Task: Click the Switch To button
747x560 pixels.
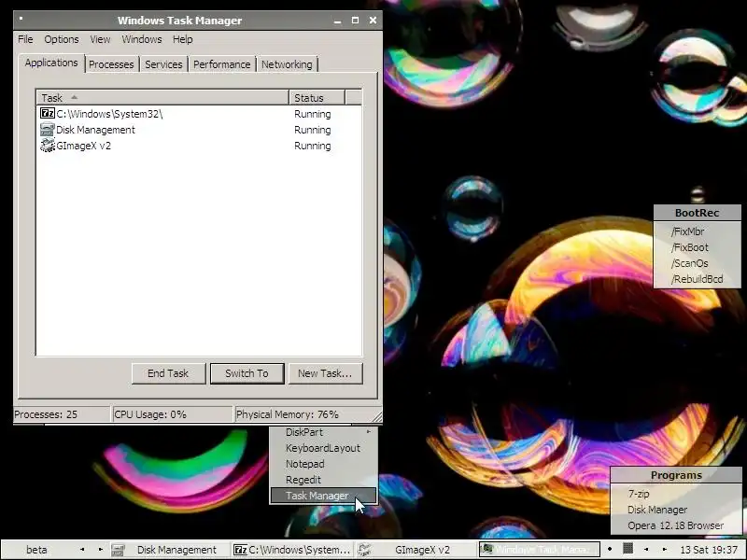Action: 247,373
